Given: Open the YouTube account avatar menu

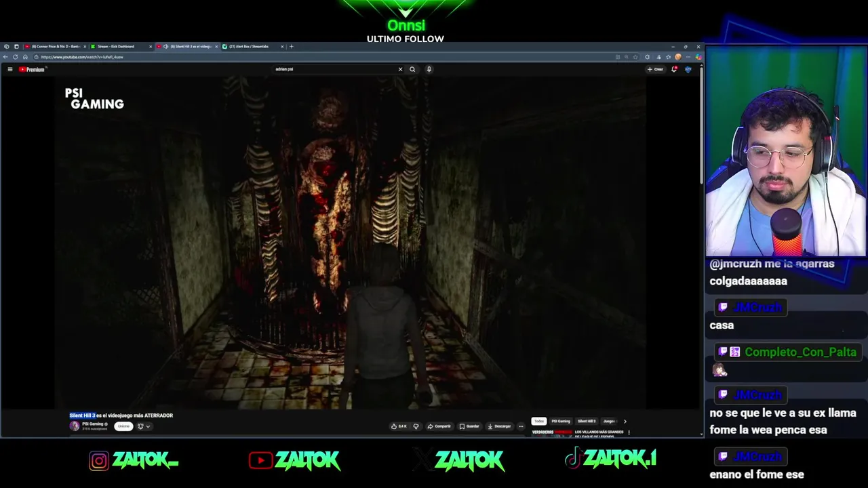Looking at the screenshot, I should 688,69.
